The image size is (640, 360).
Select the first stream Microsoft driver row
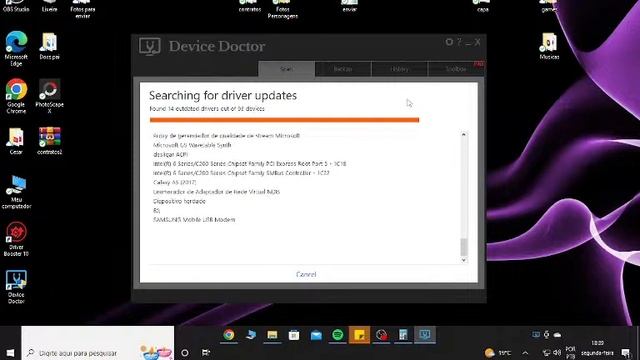226,136
